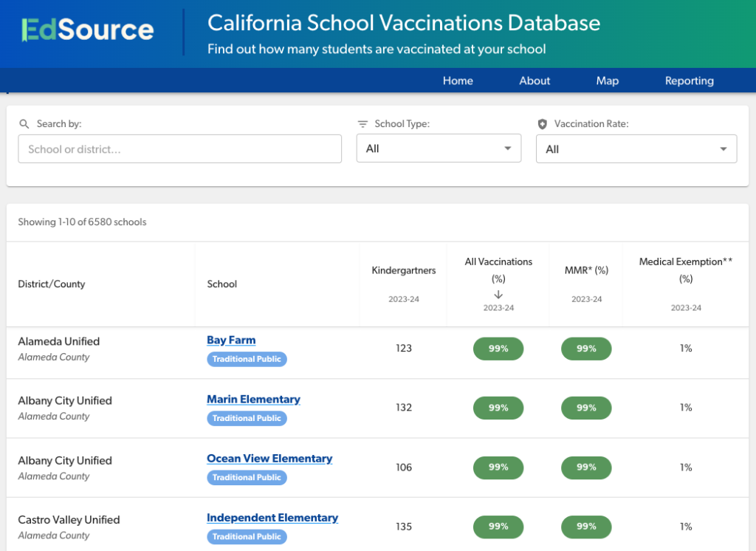The image size is (756, 551).
Task: Open Independent Elementary's page
Action: [x=272, y=517]
